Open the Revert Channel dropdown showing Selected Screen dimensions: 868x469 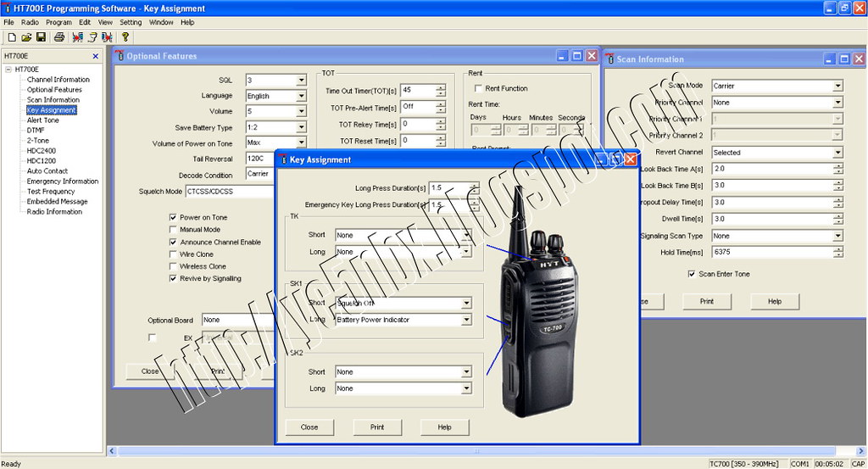[837, 153]
